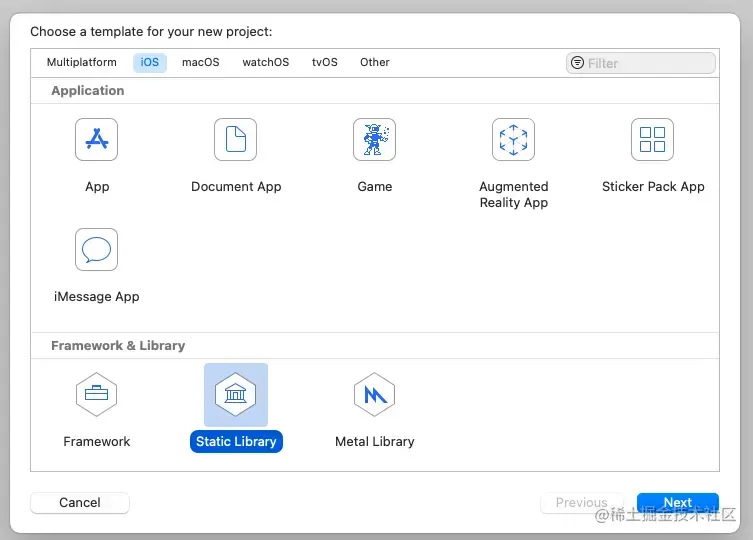Show the watchOS templates tab
The height and width of the screenshot is (540, 753).
(x=266, y=62)
